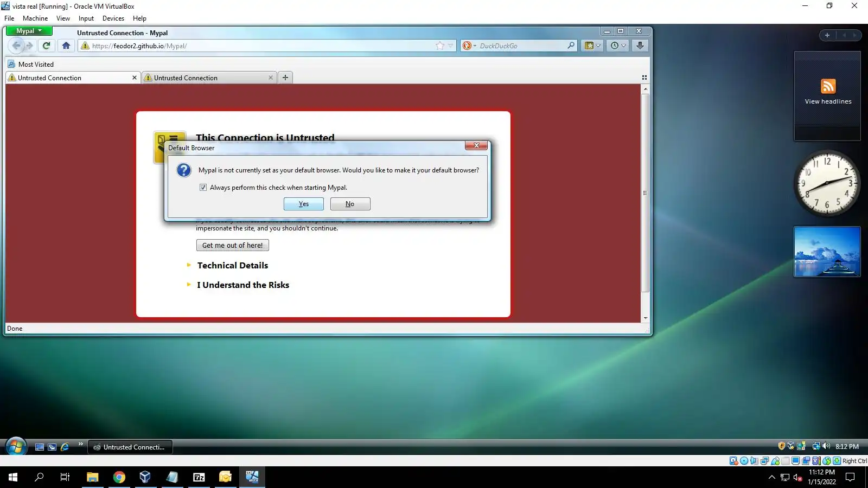This screenshot has width=868, height=488.
Task: Click the Vista volume tray icon
Action: 826,446
